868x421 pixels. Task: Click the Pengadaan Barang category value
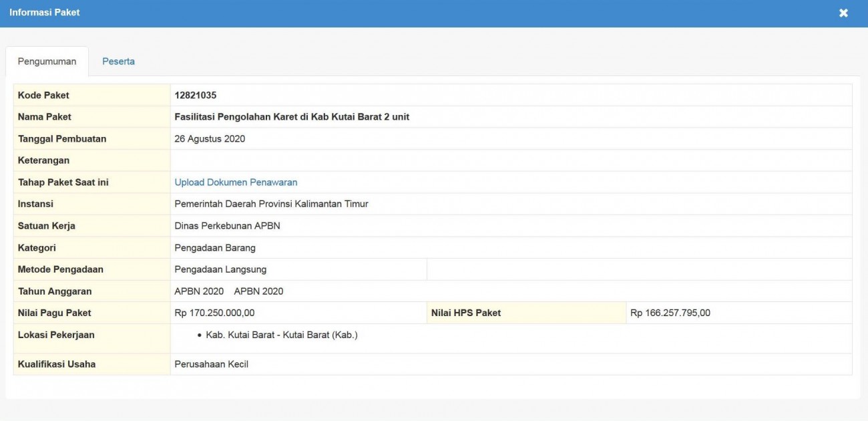tap(215, 248)
